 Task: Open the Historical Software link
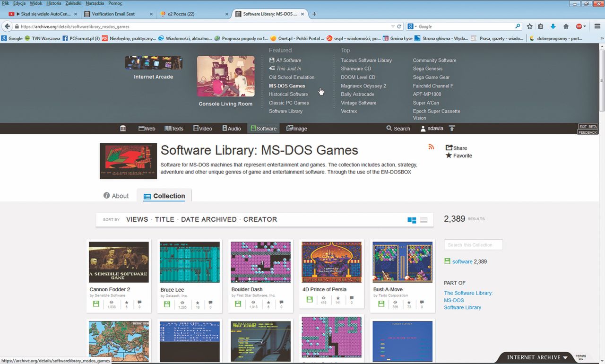[x=288, y=94]
